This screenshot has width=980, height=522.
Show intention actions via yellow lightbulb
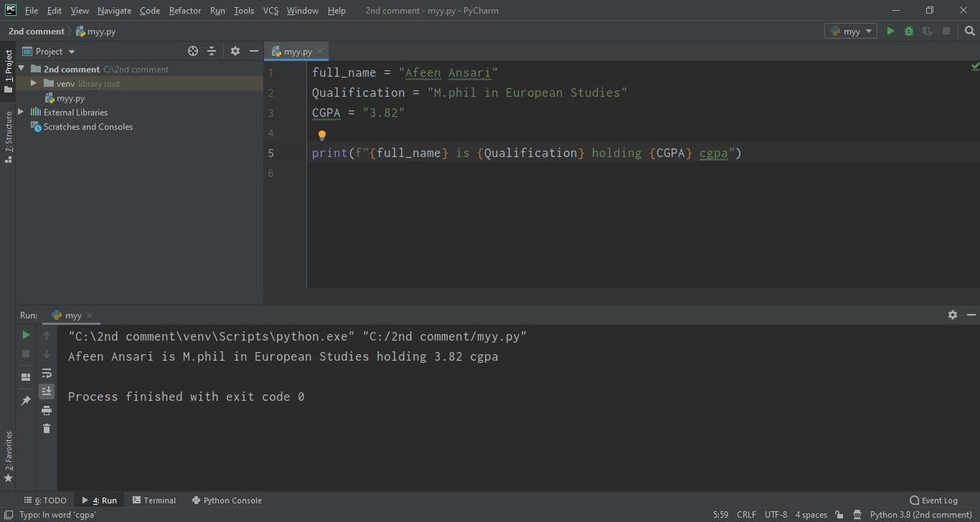tap(321, 135)
